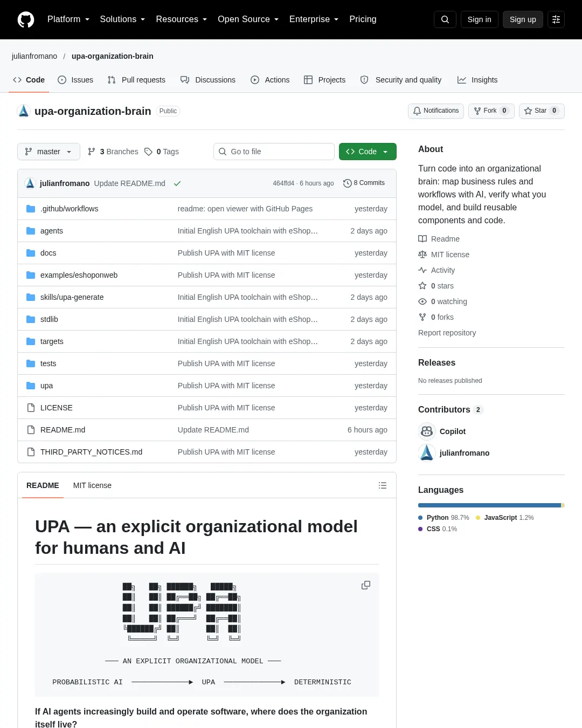Open the JavaScript 1.2% language link
582x728 pixels.
coord(505,518)
